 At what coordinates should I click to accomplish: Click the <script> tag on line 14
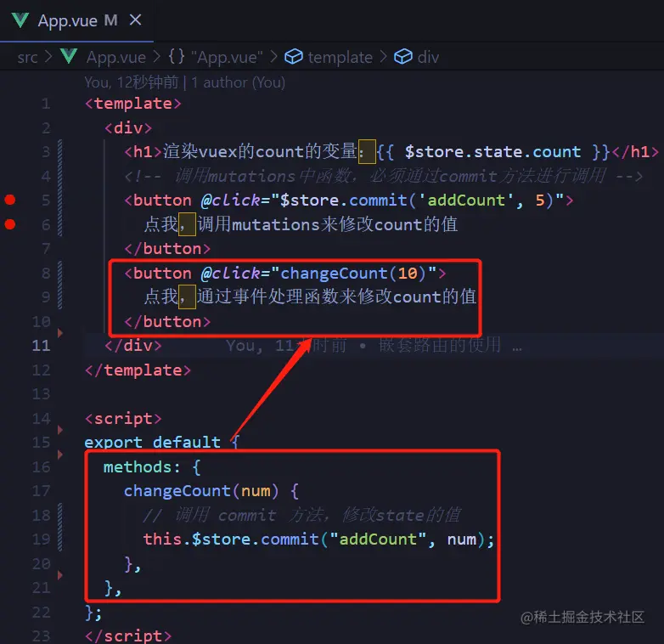pos(123,419)
